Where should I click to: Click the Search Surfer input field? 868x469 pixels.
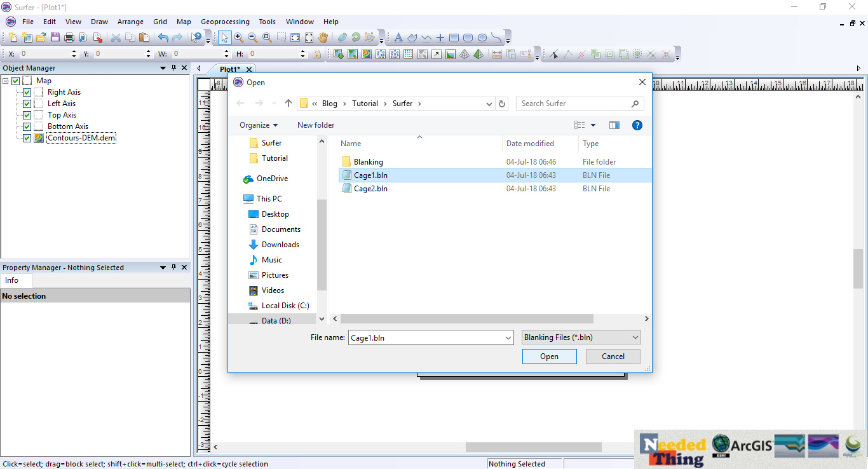[x=580, y=104]
